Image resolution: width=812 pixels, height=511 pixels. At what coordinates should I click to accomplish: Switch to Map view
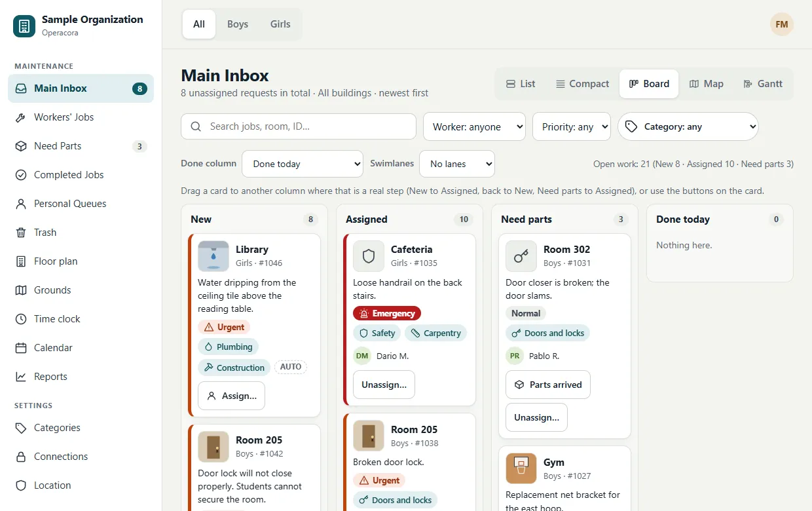[x=706, y=84]
